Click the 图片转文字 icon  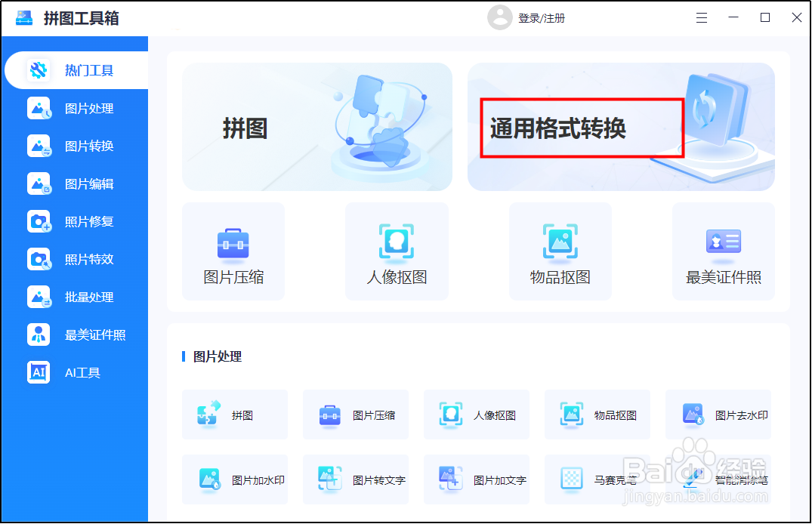[330, 479]
